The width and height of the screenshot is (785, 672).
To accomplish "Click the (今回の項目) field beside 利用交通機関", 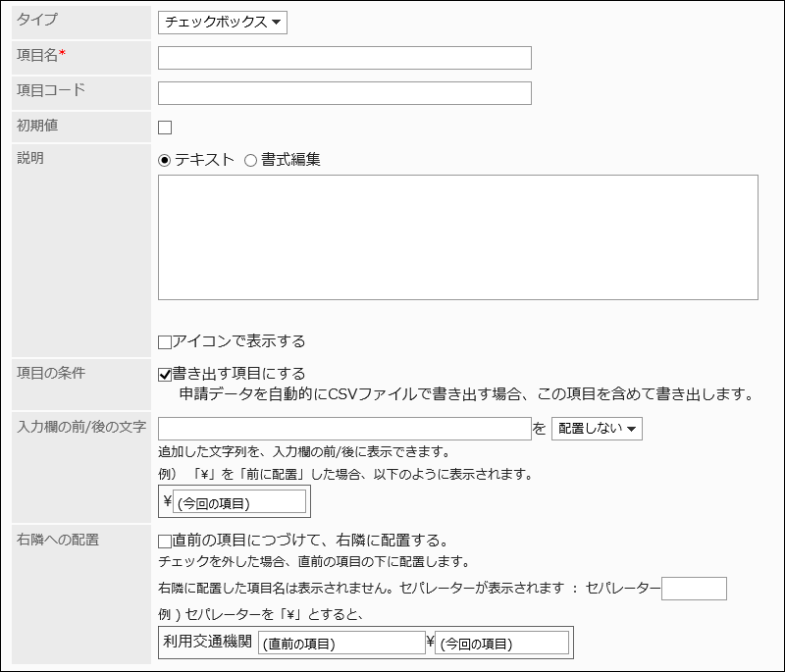I will (x=502, y=643).
